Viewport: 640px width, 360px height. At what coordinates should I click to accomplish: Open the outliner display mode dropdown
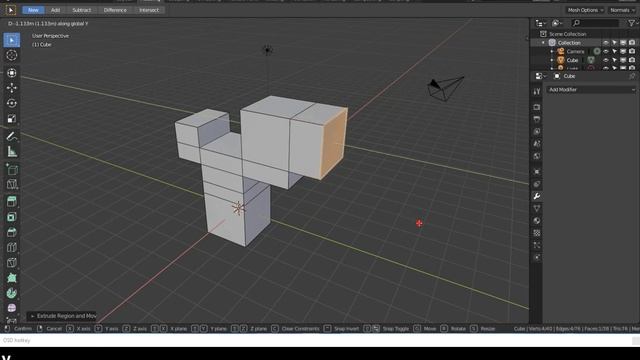pos(557,23)
